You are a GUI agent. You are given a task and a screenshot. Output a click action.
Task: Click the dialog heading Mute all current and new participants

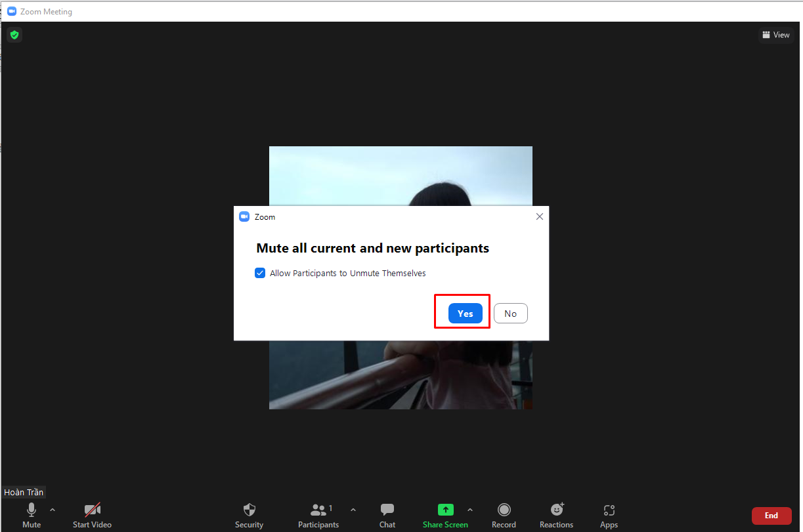coord(373,248)
